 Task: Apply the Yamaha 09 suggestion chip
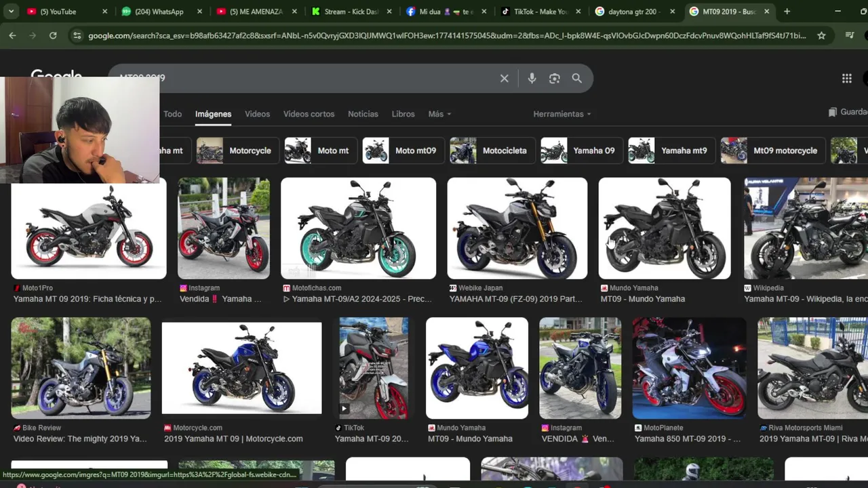[580, 150]
